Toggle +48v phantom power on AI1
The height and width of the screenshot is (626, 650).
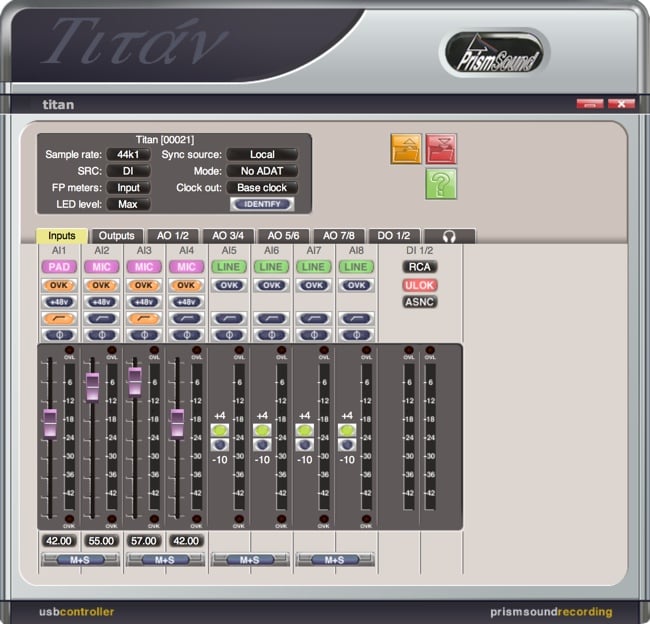(59, 302)
